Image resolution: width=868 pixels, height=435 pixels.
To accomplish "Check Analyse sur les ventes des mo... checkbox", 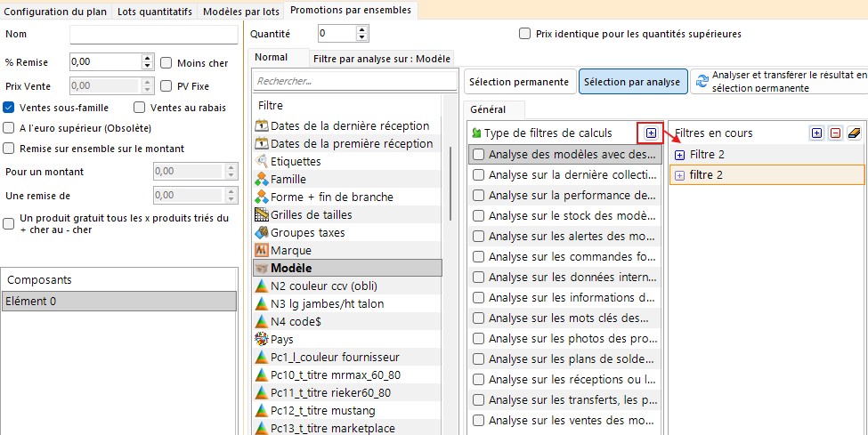I will [x=478, y=420].
